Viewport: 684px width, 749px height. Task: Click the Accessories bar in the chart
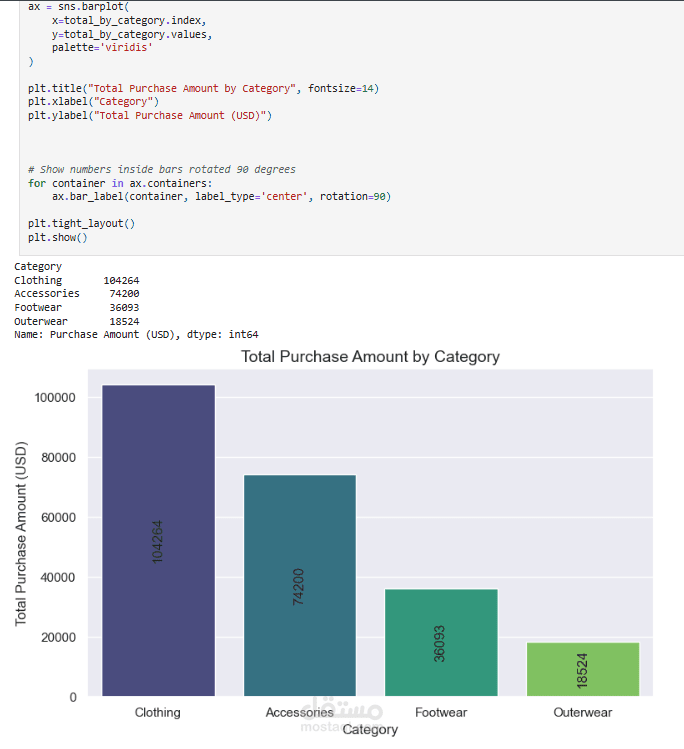(x=300, y=585)
